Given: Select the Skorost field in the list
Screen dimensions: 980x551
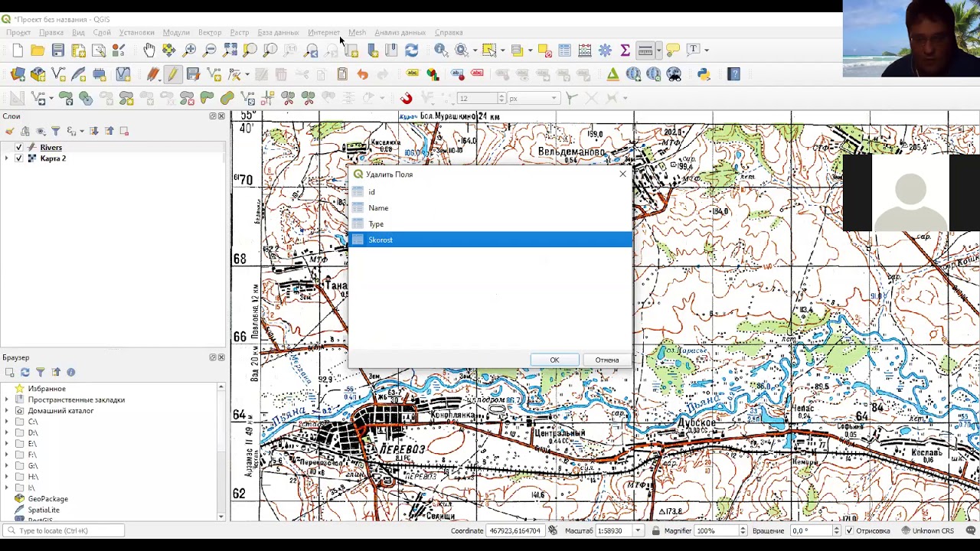Looking at the screenshot, I should (x=491, y=240).
